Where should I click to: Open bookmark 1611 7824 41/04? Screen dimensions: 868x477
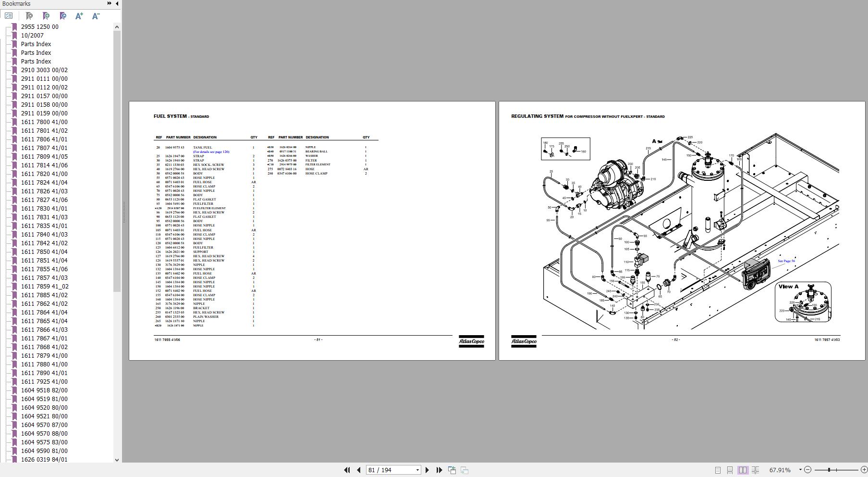click(44, 183)
